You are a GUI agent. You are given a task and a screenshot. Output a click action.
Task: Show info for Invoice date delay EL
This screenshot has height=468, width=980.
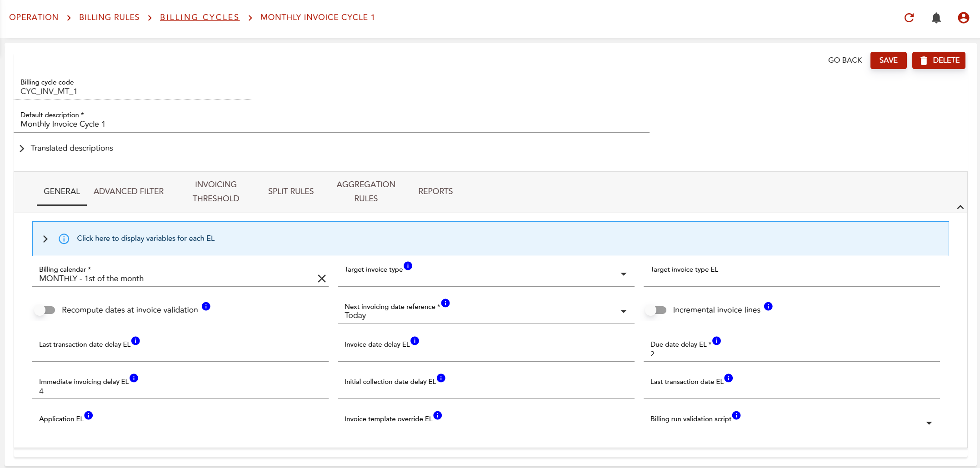click(415, 341)
